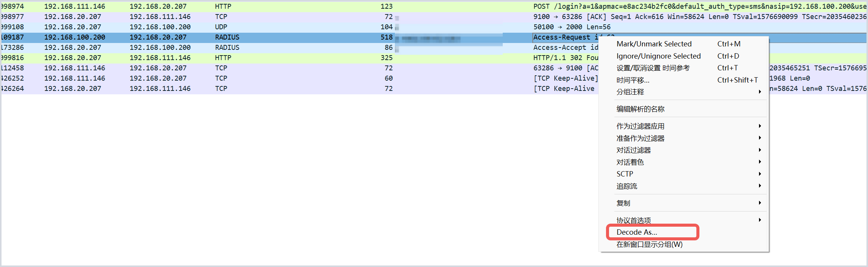Screen dimensions: 868x267
Task: Select TCP packet with Seq=1 Ack=616
Action: point(434,17)
